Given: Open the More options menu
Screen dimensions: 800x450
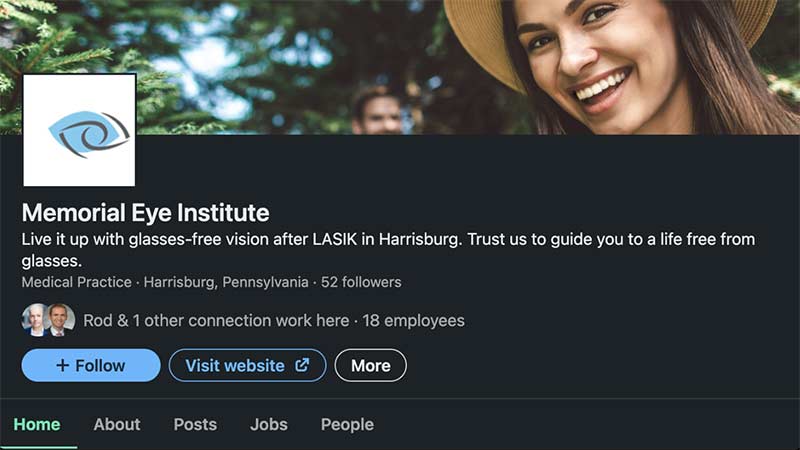Looking at the screenshot, I should point(370,366).
